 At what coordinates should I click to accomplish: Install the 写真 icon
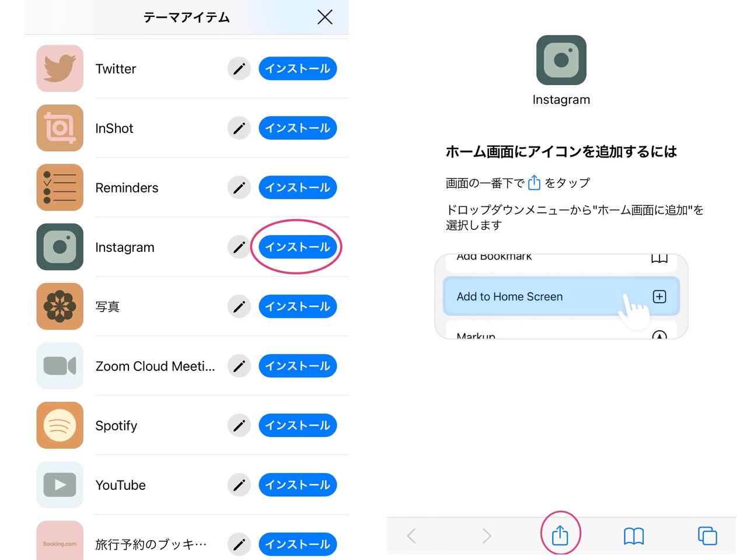coord(298,307)
